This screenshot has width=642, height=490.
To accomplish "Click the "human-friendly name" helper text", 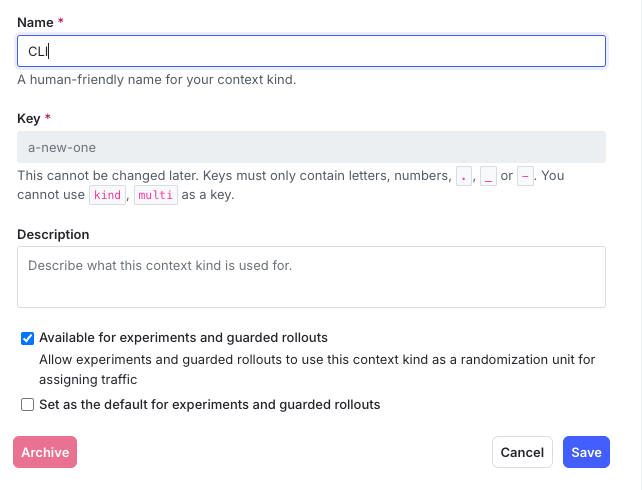I will pyautogui.click(x=156, y=79).
